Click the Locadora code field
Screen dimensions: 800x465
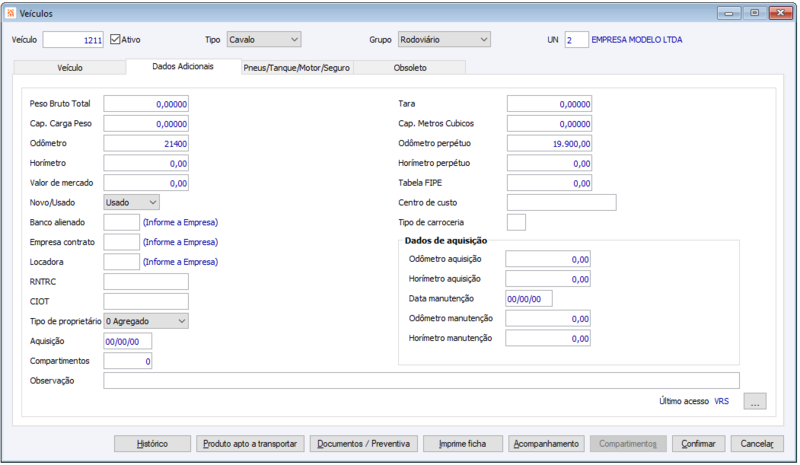121,262
